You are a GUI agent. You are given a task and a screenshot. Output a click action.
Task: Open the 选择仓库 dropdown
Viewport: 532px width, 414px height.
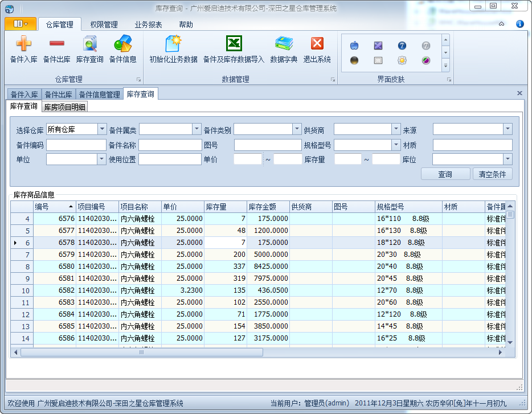[x=102, y=129]
